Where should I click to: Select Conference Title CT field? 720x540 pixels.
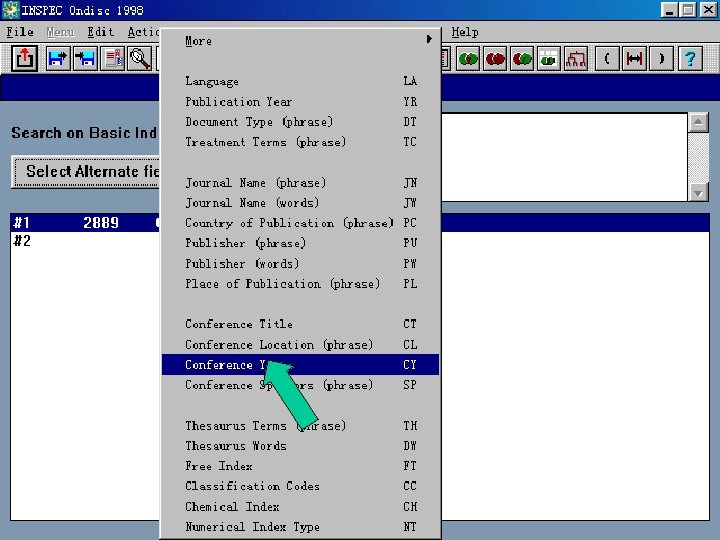300,324
